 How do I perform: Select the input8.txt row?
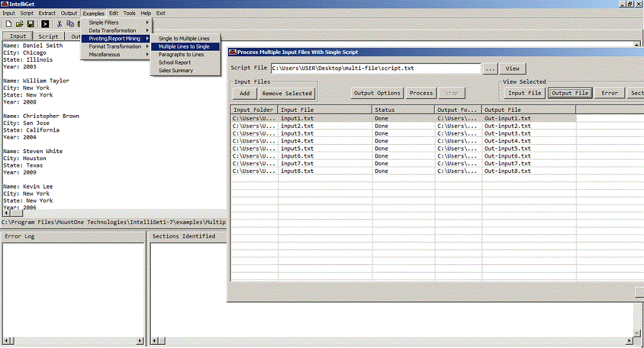click(403, 171)
